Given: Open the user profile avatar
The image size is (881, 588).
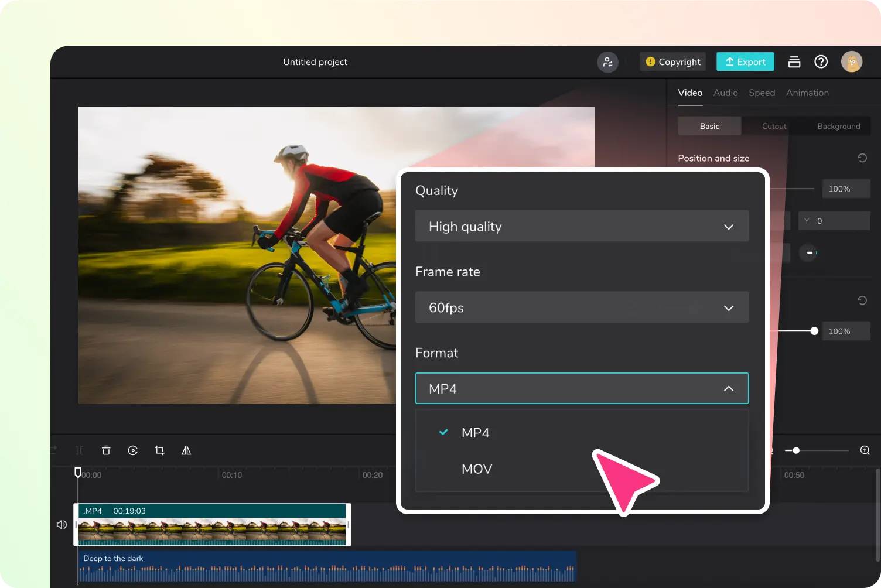Looking at the screenshot, I should click(x=852, y=61).
